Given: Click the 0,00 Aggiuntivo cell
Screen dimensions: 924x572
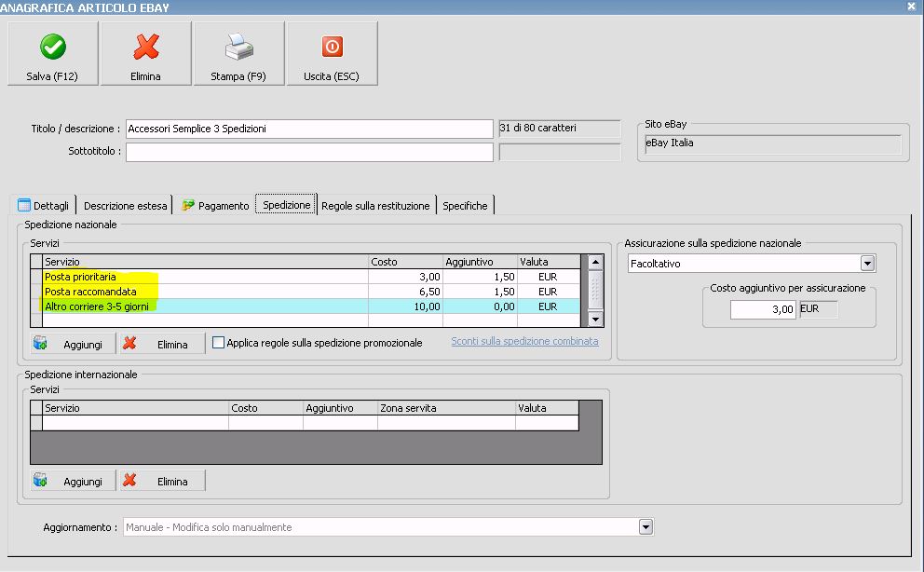Looking at the screenshot, I should (x=480, y=306).
